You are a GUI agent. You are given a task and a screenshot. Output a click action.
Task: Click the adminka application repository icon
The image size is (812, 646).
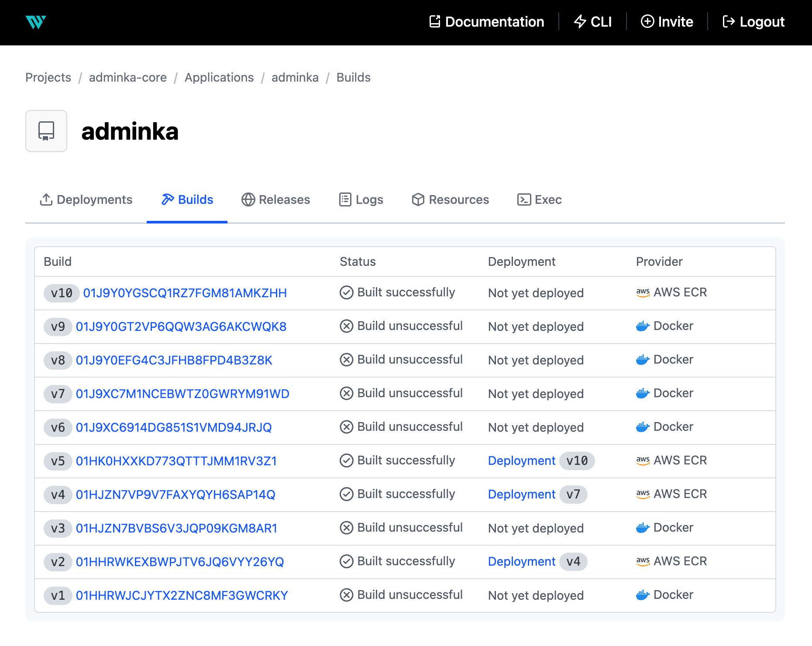point(46,131)
